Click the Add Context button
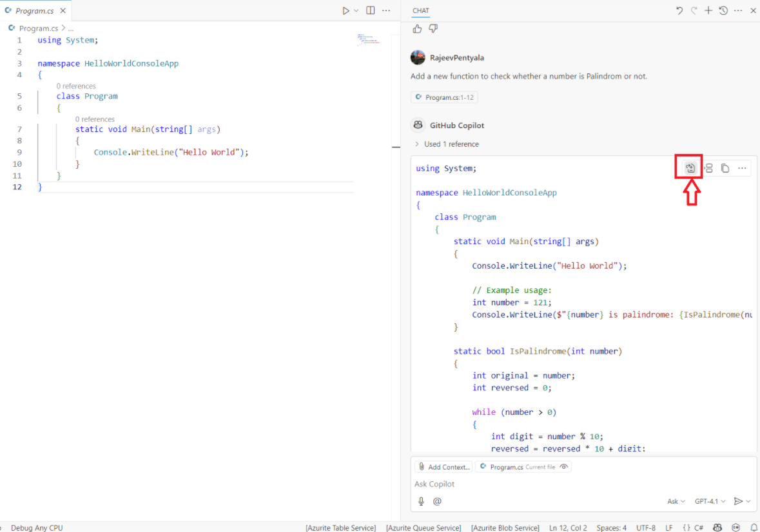 [443, 467]
